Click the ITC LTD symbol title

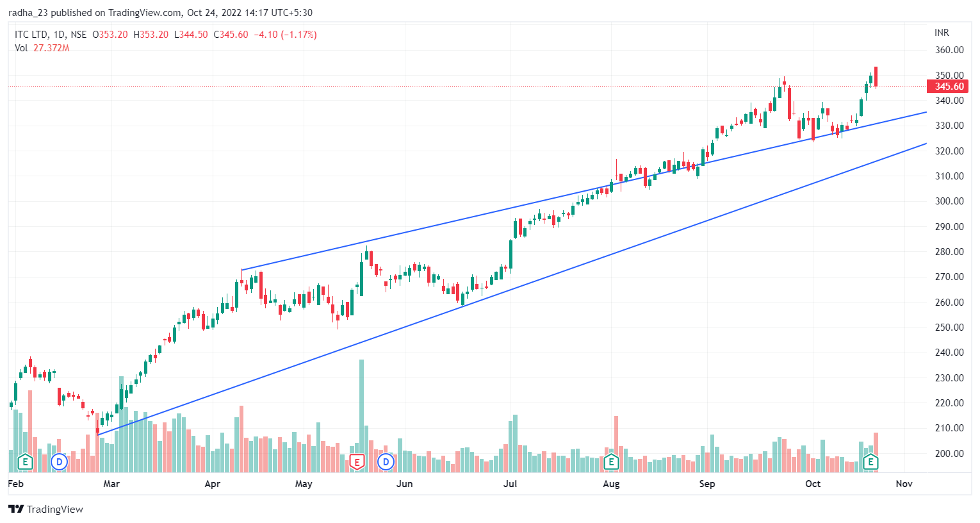(31, 35)
